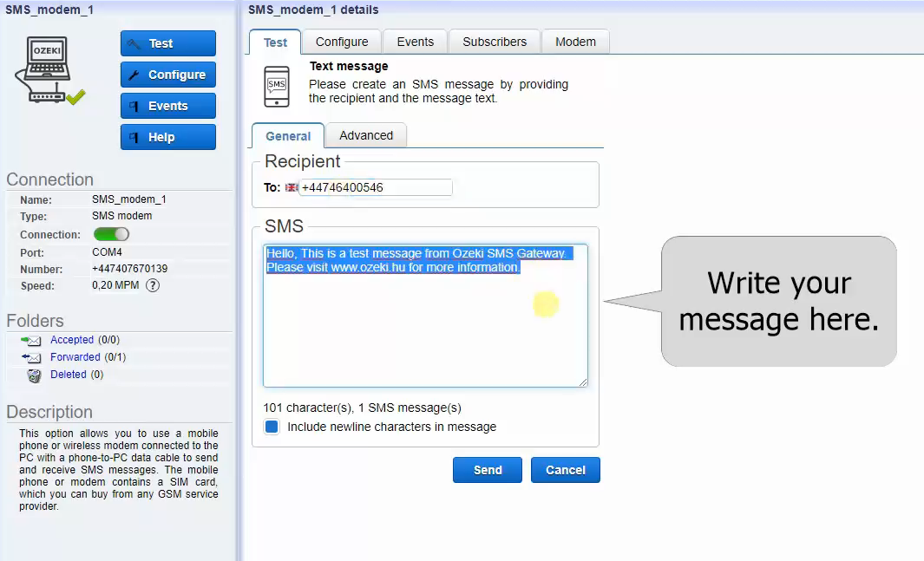
Task: Toggle the Connection switch off
Action: (111, 234)
